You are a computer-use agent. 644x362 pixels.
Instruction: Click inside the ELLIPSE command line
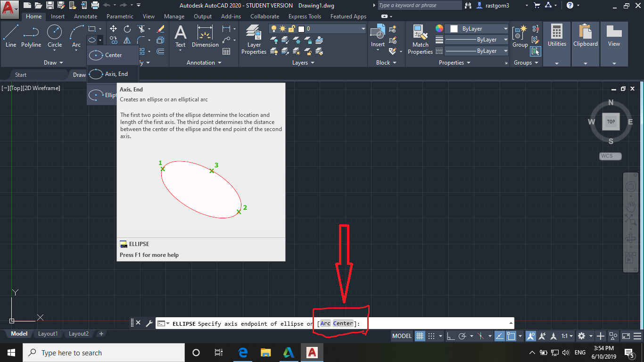pyautogui.click(x=424, y=323)
